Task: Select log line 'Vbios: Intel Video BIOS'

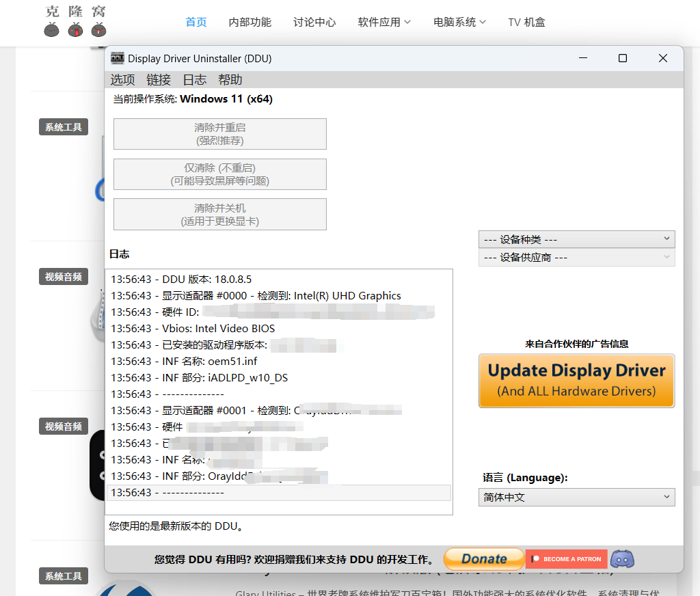Action: pyautogui.click(x=279, y=328)
